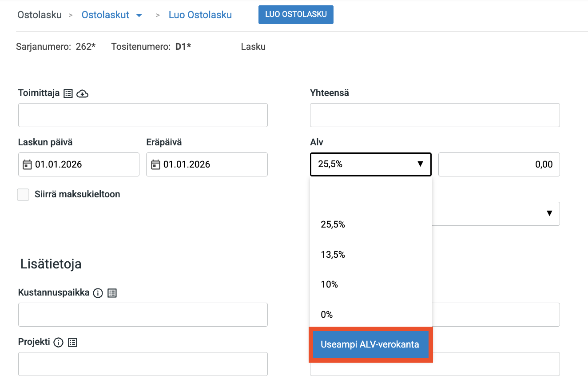588x392 pixels.
Task: Show info icon next to Projekti
Action: pyautogui.click(x=58, y=342)
